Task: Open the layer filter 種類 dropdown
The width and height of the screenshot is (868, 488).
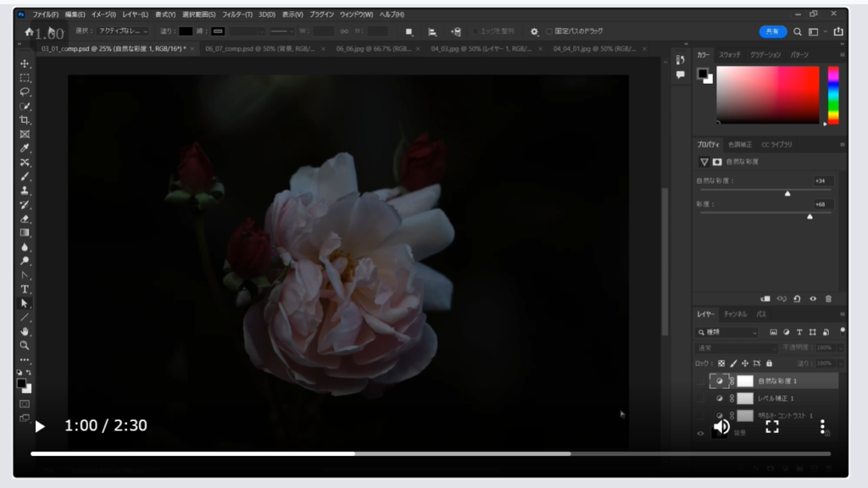Action: pos(726,332)
